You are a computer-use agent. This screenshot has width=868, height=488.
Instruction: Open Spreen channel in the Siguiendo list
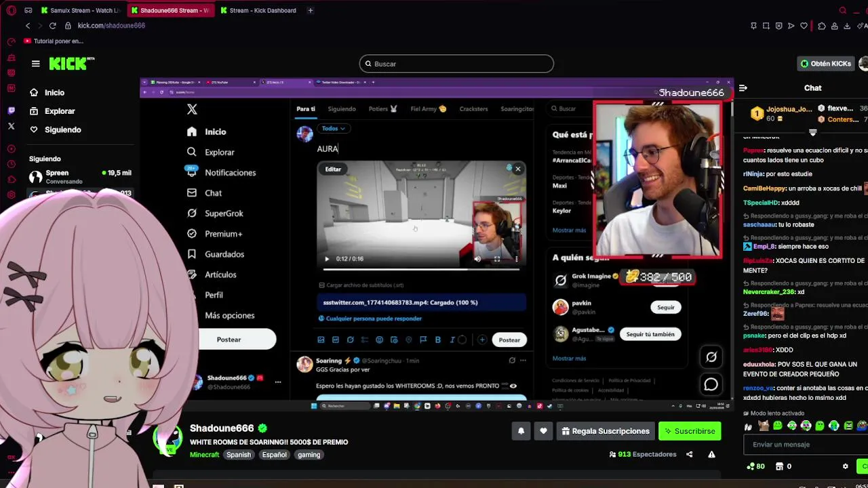(80, 177)
